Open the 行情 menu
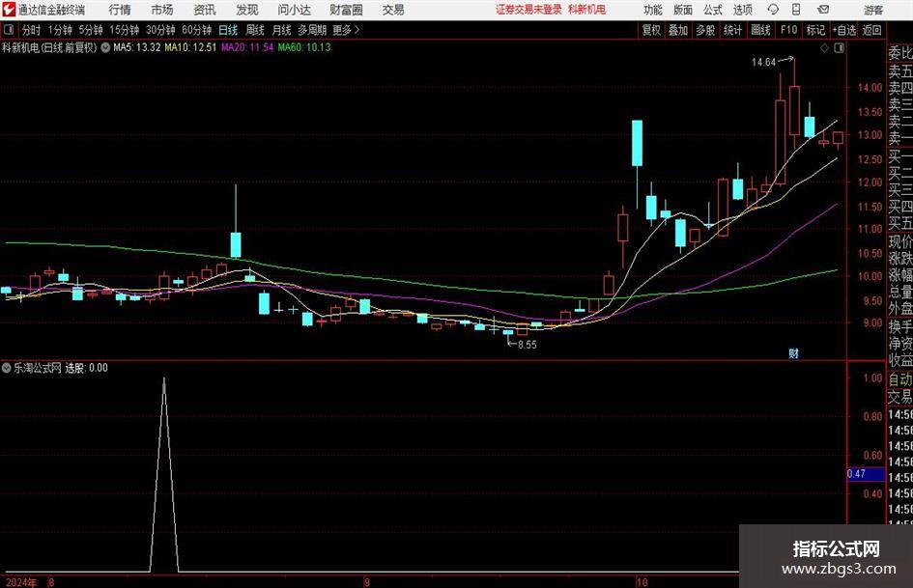 pyautogui.click(x=120, y=10)
